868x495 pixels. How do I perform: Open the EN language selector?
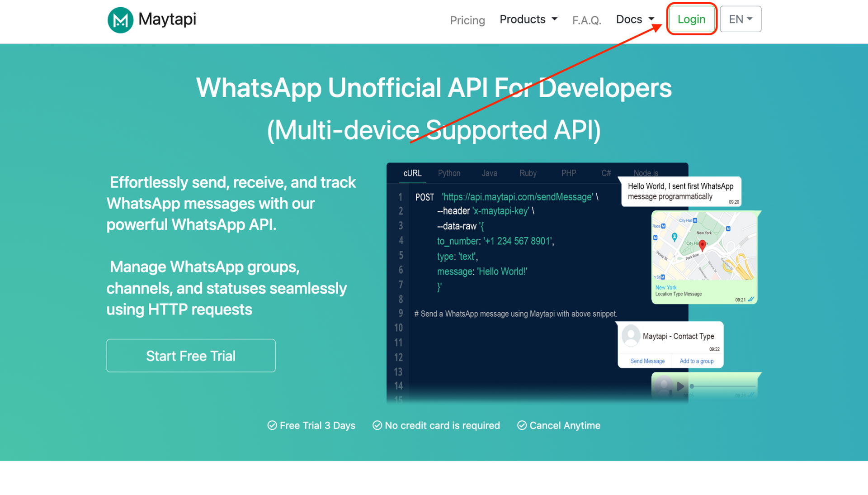pos(741,19)
